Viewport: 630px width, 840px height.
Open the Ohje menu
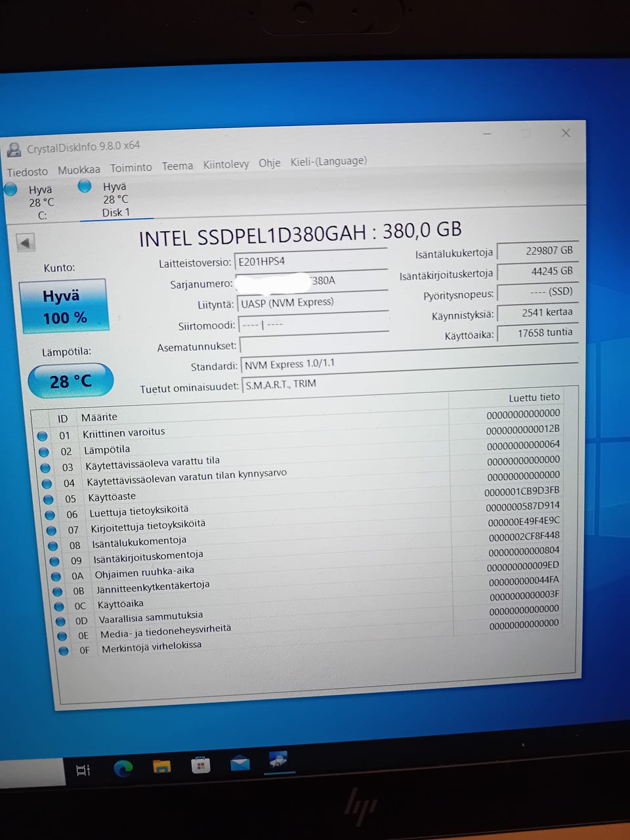269,163
